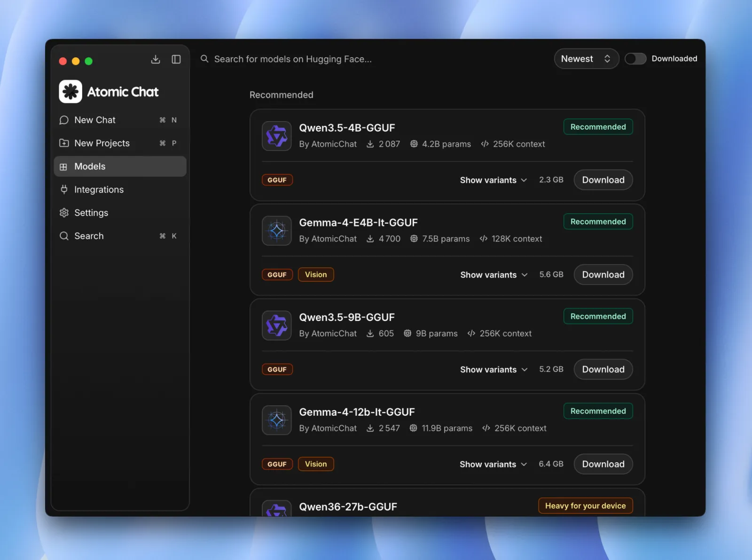Toggle sidebar panel icon
752x560 pixels.
pos(176,59)
